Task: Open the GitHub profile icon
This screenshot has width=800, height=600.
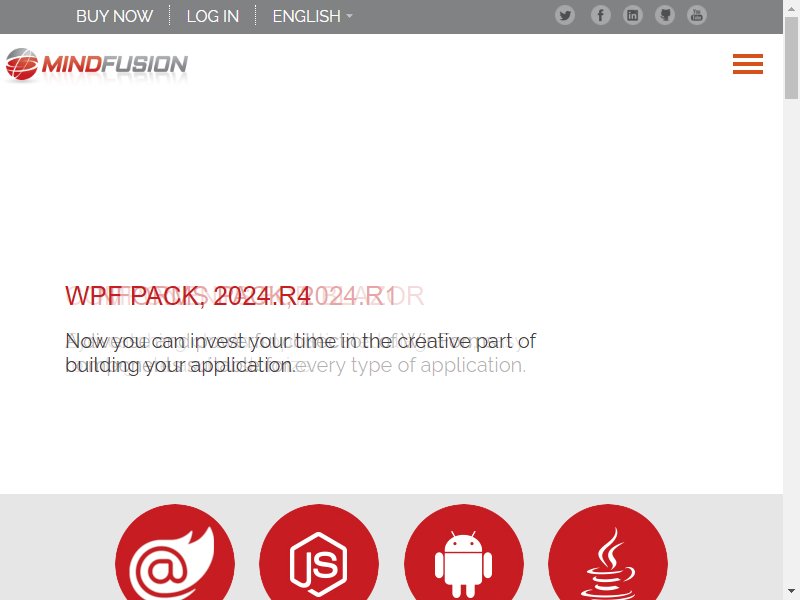Action: pos(665,16)
